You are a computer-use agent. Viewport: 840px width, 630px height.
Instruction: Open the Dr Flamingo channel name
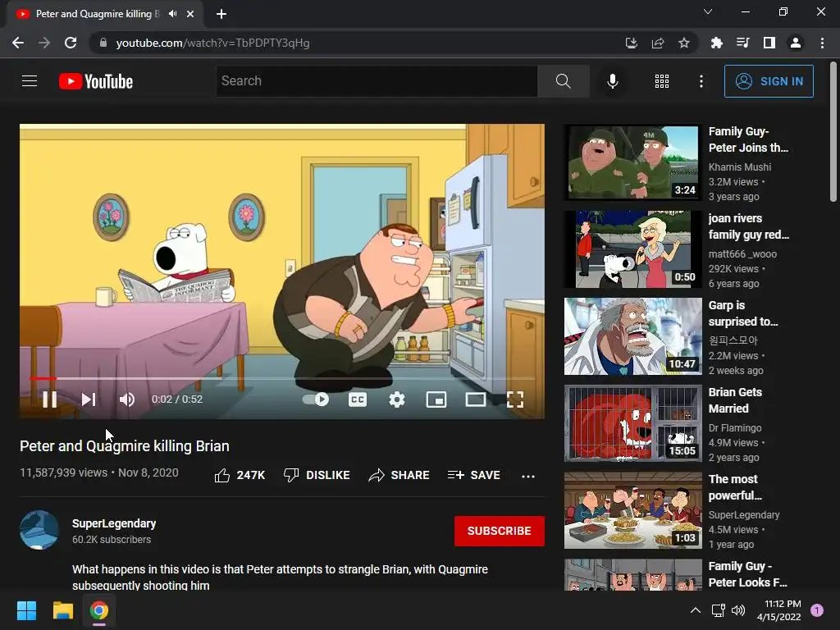tap(735, 427)
